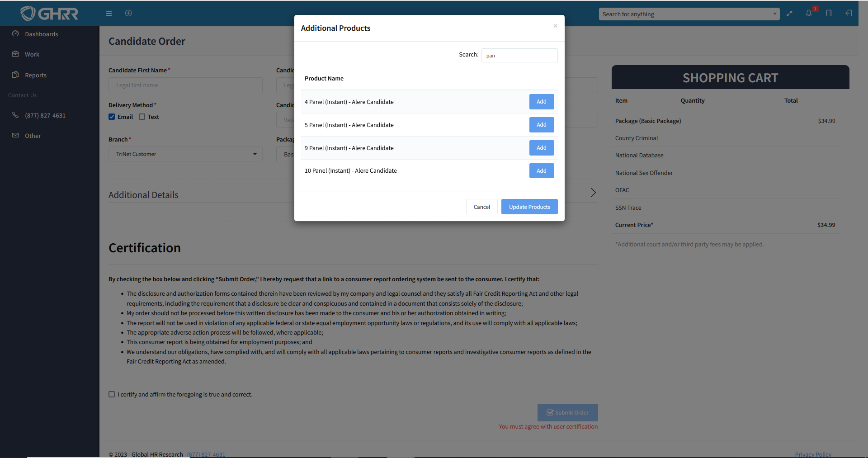Expand Additional Details with the chevron arrow
The height and width of the screenshot is (458, 868).
[x=593, y=193]
